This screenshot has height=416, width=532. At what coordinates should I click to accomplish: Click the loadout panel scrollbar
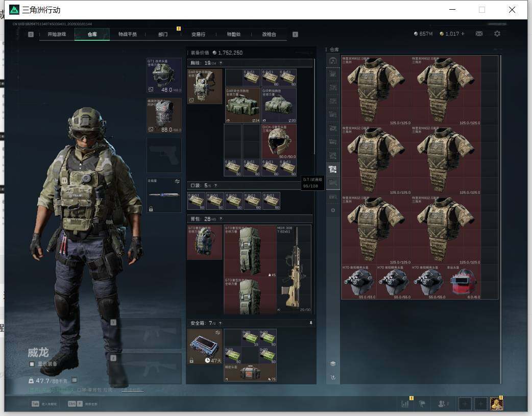coord(315,107)
